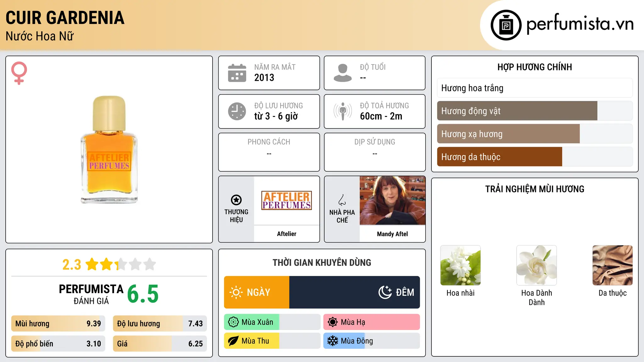Image resolution: width=644 pixels, height=362 pixels.
Task: Click the NĂM RA MẮT label
Action: pyautogui.click(x=275, y=67)
